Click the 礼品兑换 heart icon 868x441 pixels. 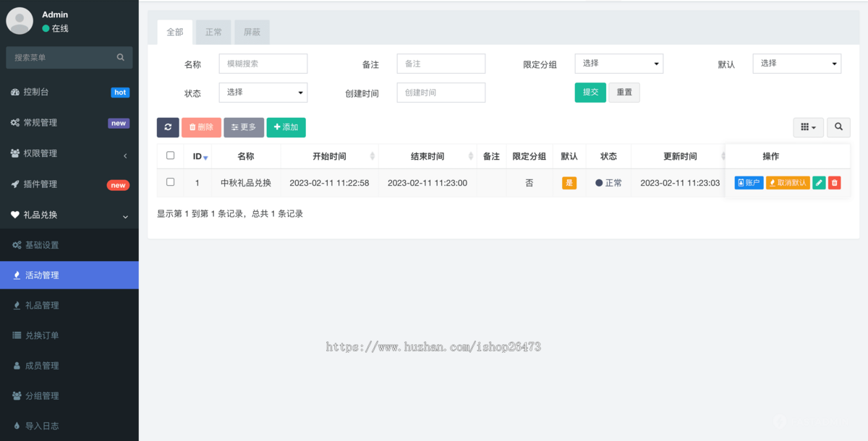click(15, 215)
